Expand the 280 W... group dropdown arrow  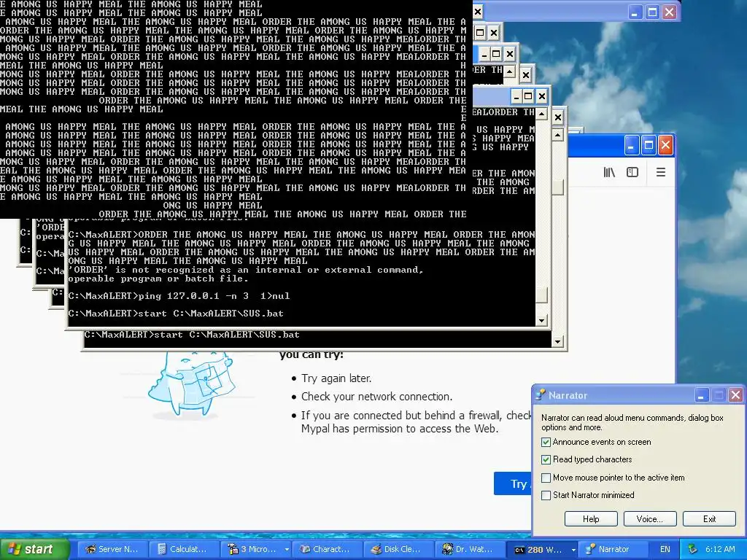573,550
